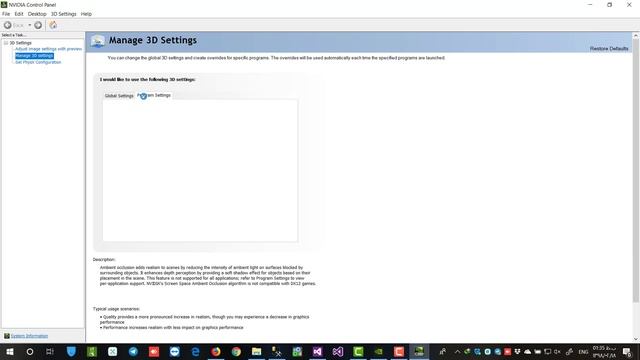Open the Desktop menu
This screenshot has height=360, width=640.
coord(37,14)
